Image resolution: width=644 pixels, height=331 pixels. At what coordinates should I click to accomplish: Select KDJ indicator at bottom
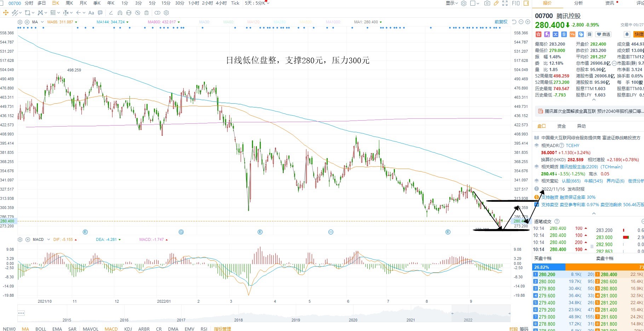[128, 329]
